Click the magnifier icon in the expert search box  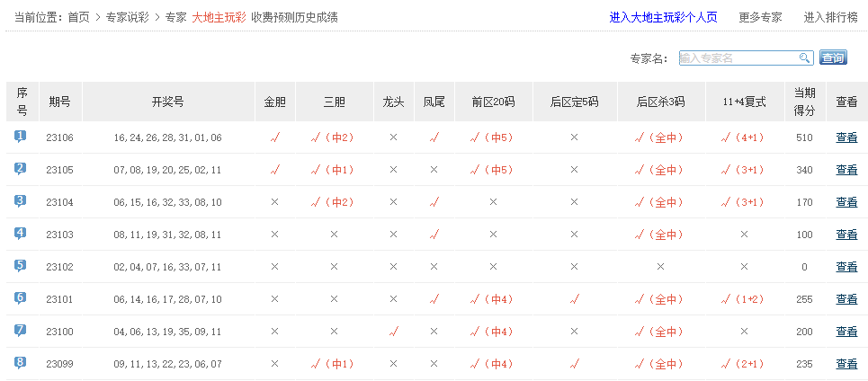pos(805,58)
